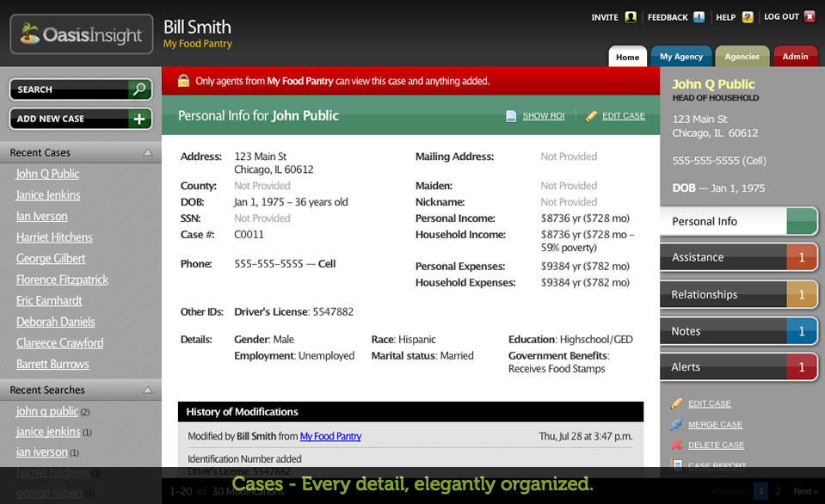Viewport: 825px width, 504px height.
Task: Open the Admin tab
Action: pos(795,57)
